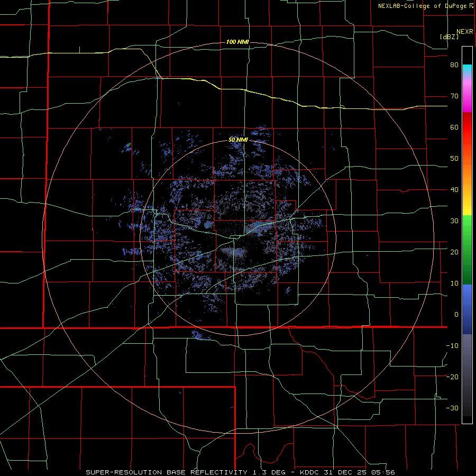This screenshot has width=476, height=476.
Task: Click the 10 dBZ scale value
Action: tap(454, 283)
